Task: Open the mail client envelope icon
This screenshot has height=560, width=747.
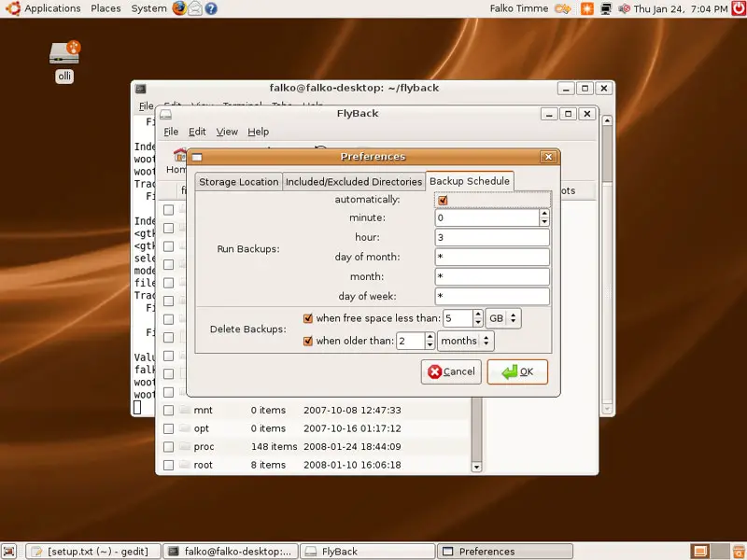Action: [195, 8]
